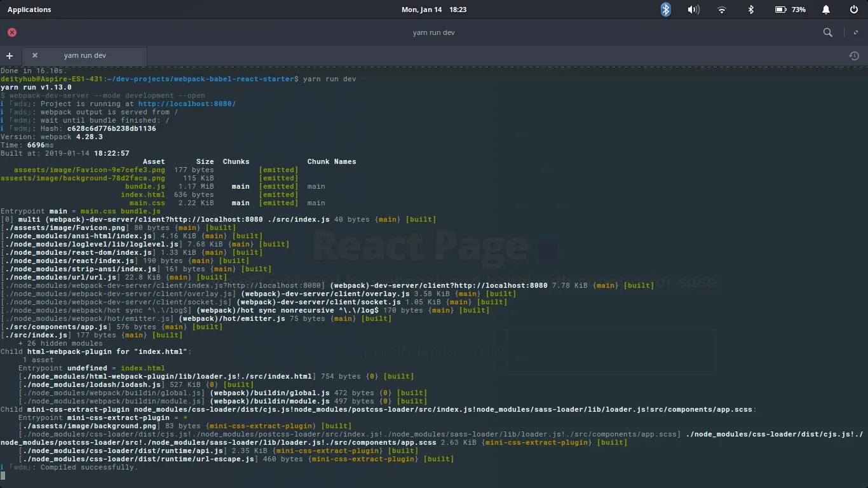The width and height of the screenshot is (868, 488).
Task: Open the http://localhost:8080/ link
Action: pos(187,104)
